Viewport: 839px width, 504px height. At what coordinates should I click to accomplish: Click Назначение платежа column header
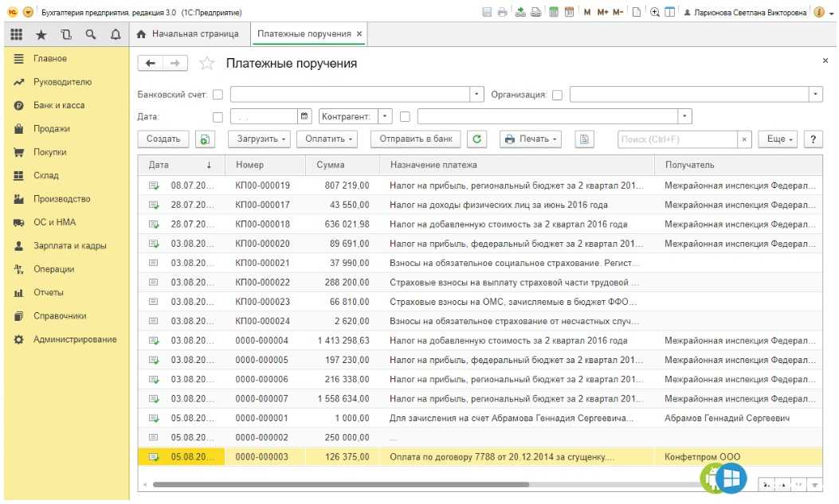click(517, 165)
